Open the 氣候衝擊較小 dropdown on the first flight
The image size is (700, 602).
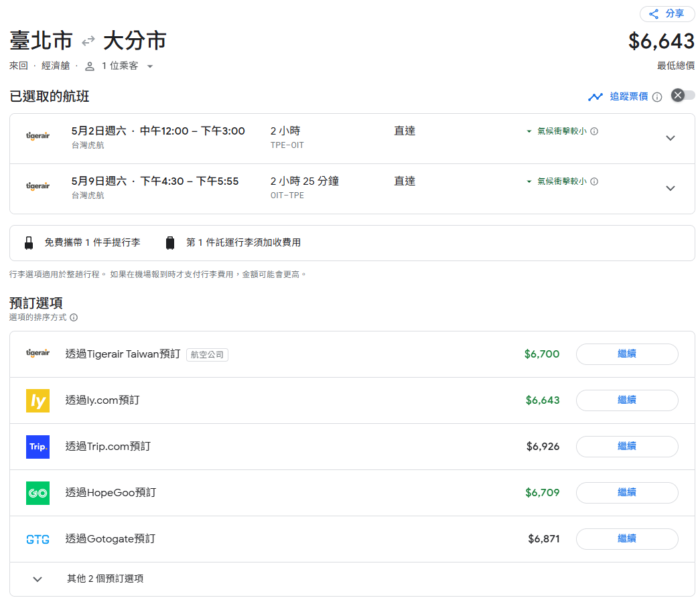(x=529, y=131)
